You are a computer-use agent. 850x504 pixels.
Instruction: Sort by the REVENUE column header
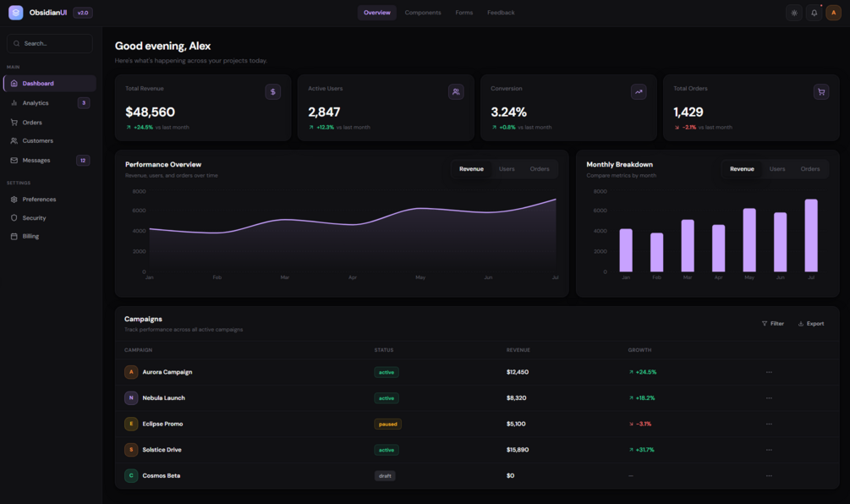518,350
